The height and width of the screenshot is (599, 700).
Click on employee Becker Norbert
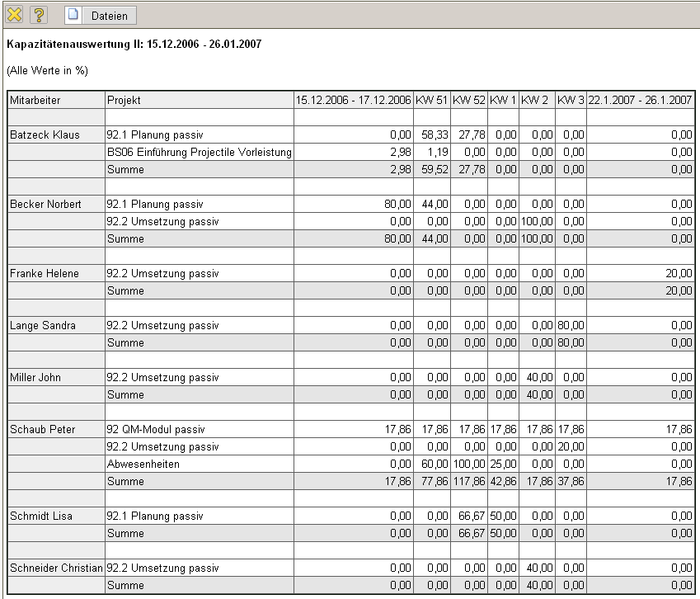(45, 204)
